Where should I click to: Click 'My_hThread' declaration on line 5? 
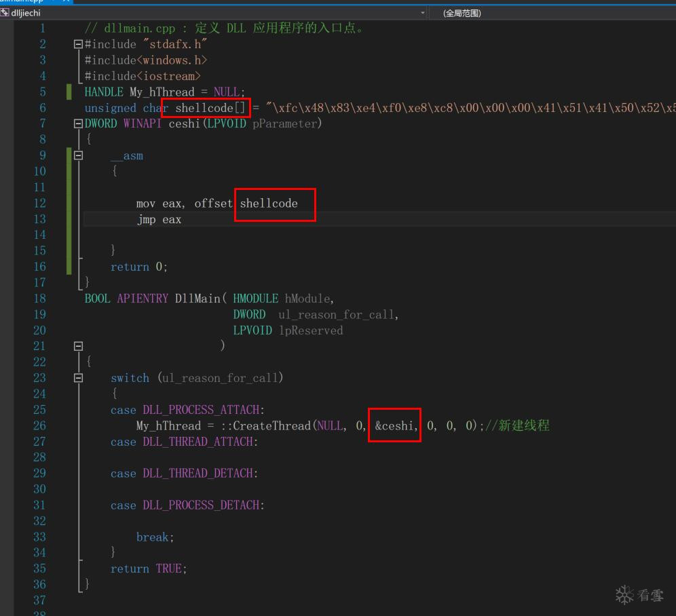pos(162,92)
